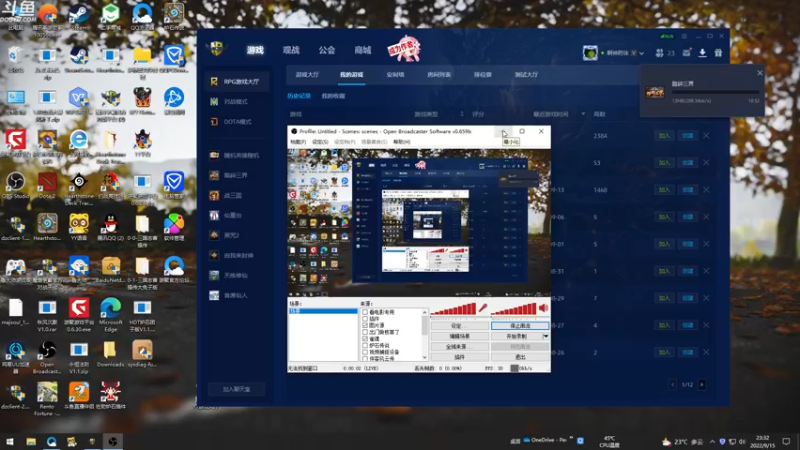This screenshot has width=800, height=450.
Task: Open the friends icon in the game platform header
Action: coord(660,53)
